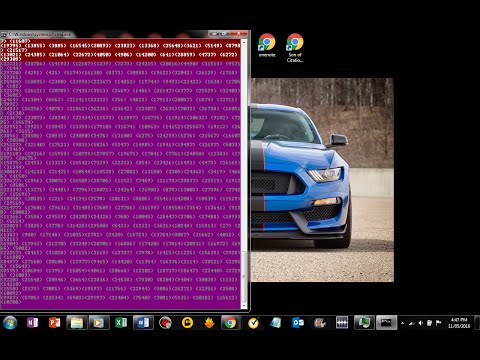This screenshot has height=360, width=480.
Task: Open the 'Sea of Citatio...' desktop shortcut
Action: pos(295,48)
